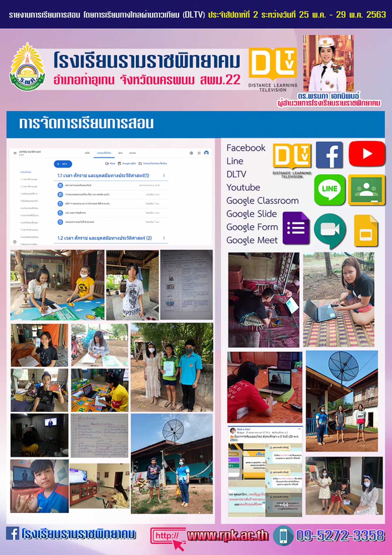The height and width of the screenshot is (555, 392).
Task: Open the สตรีม tab in Classroom
Action: coord(87,153)
